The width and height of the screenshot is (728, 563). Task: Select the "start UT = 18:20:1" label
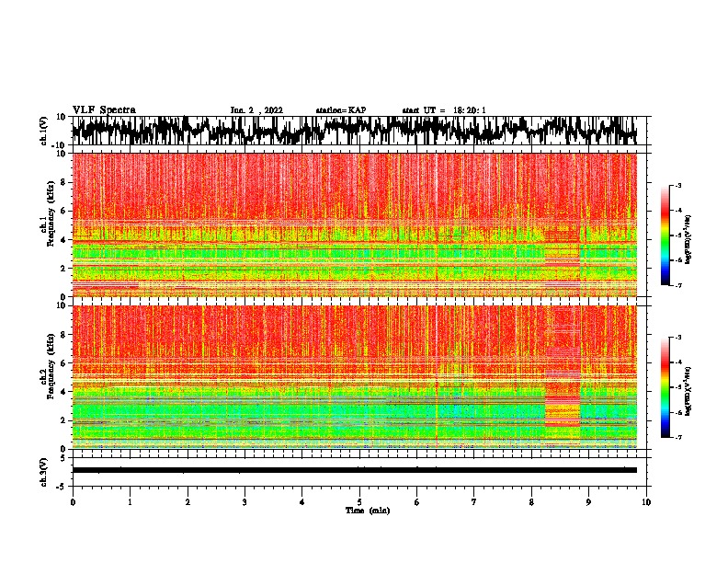[x=444, y=110]
